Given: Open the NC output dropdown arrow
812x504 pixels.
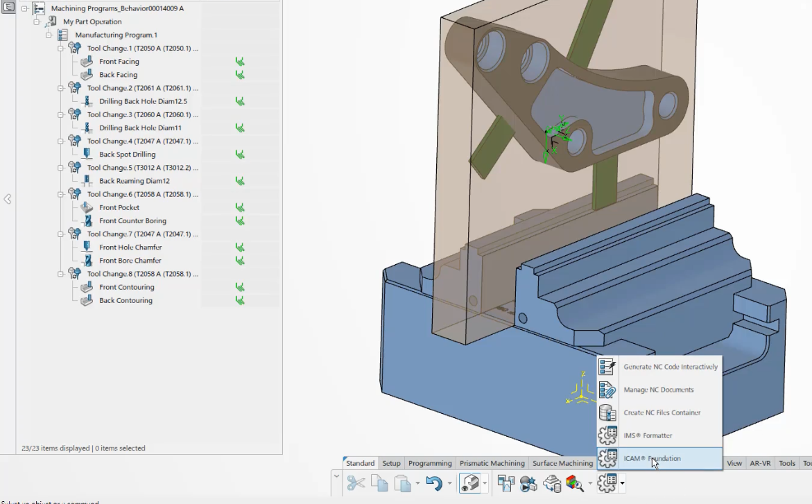Looking at the screenshot, I should coord(623,483).
